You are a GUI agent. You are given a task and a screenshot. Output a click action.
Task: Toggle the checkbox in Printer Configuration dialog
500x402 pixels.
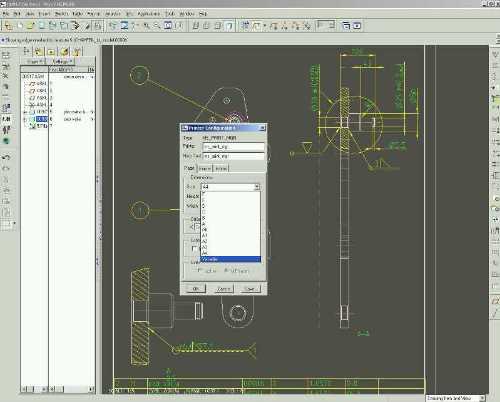point(194,249)
